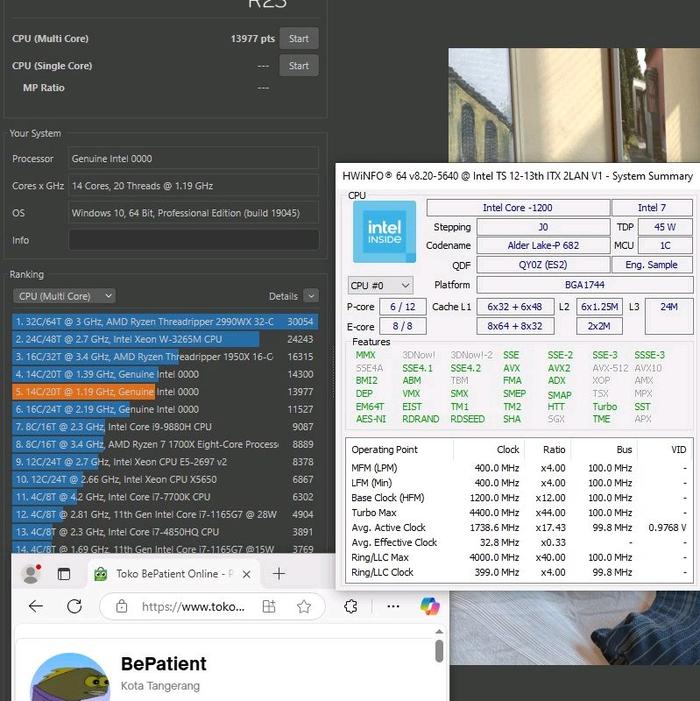This screenshot has height=701, width=700.
Task: Close the Toko BePatient Online tab
Action: point(248,574)
